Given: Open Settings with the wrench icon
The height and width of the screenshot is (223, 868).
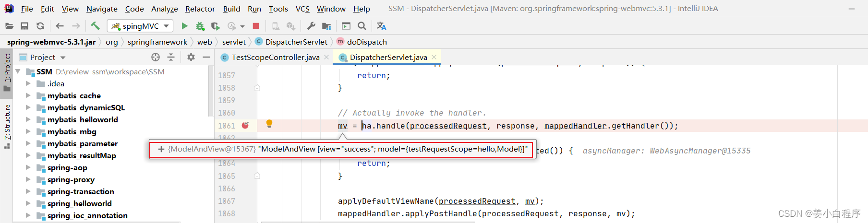Looking at the screenshot, I should click(311, 26).
